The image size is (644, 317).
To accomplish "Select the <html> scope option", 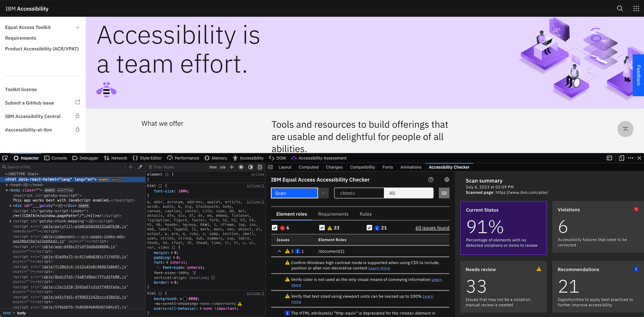I will point(359,193).
